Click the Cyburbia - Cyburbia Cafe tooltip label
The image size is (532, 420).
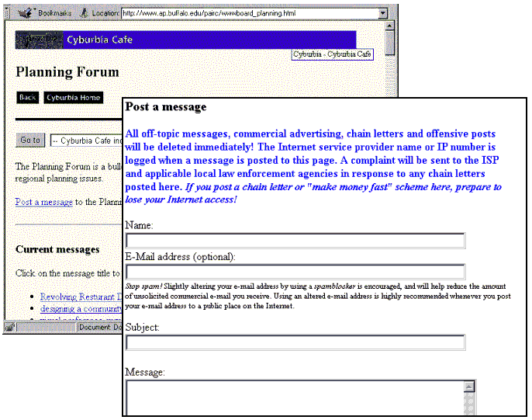tap(332, 54)
